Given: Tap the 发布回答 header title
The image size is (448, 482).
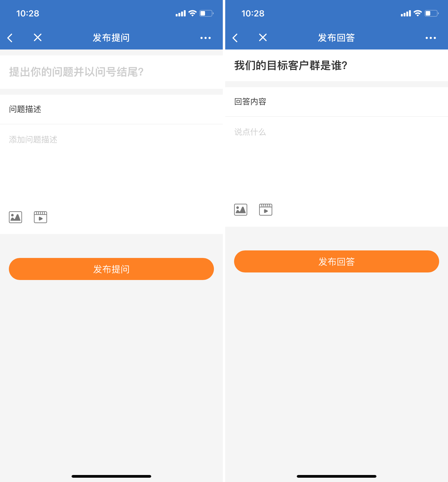Looking at the screenshot, I should tap(336, 38).
